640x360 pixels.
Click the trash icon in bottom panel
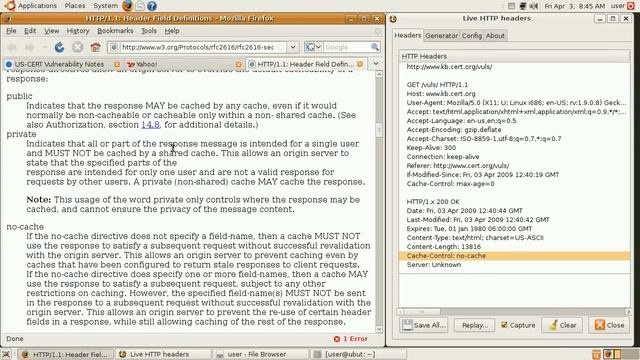596,354
